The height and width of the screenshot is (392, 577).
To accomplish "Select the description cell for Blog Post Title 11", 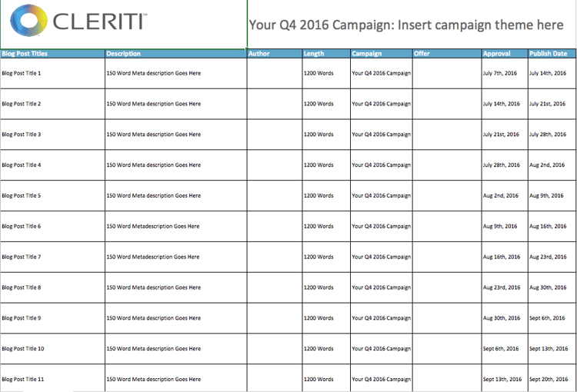I will (x=176, y=378).
